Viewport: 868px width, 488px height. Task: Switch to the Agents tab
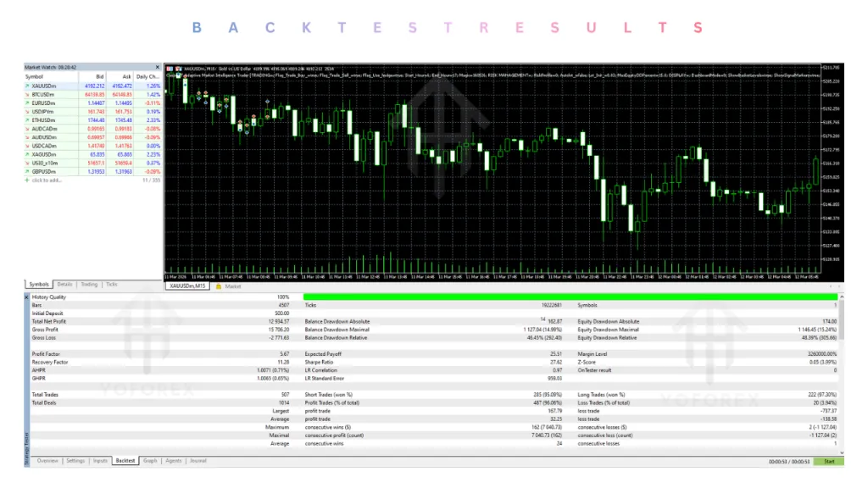click(173, 461)
